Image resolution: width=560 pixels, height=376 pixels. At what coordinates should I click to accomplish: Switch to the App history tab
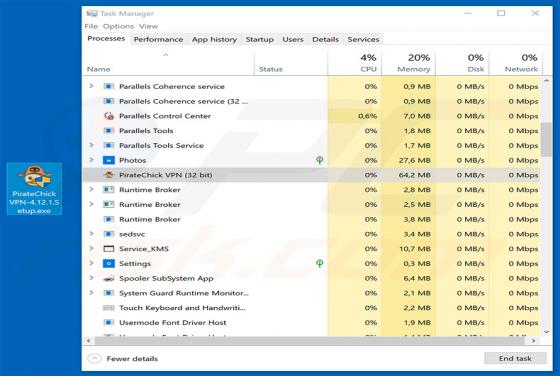[x=214, y=39]
